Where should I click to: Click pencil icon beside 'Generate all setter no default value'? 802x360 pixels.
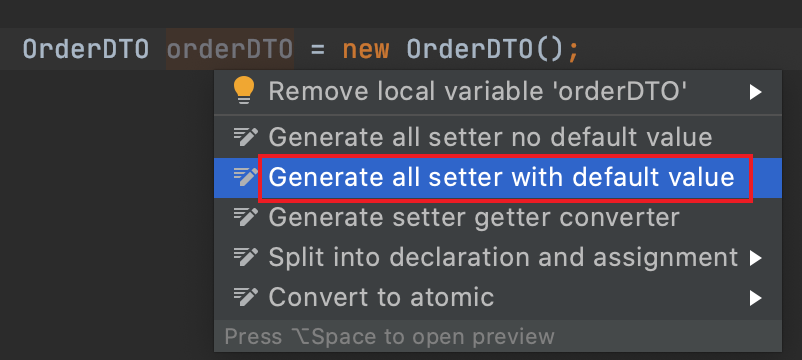(245, 136)
